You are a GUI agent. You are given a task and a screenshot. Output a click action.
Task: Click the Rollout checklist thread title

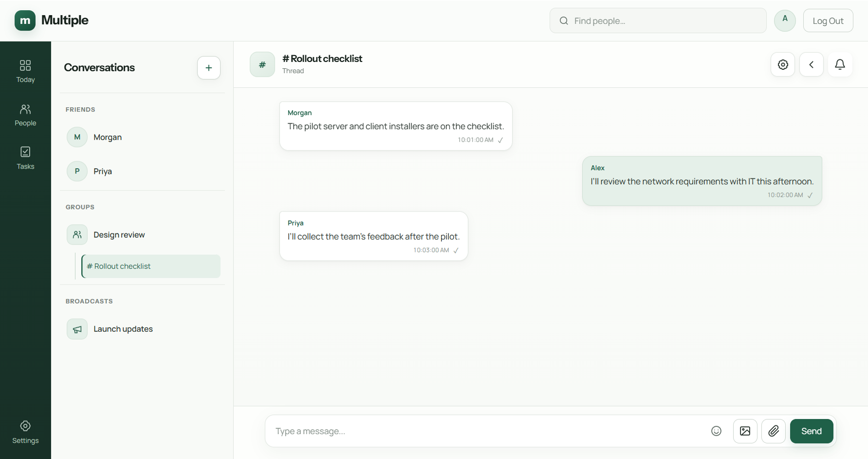coord(322,58)
